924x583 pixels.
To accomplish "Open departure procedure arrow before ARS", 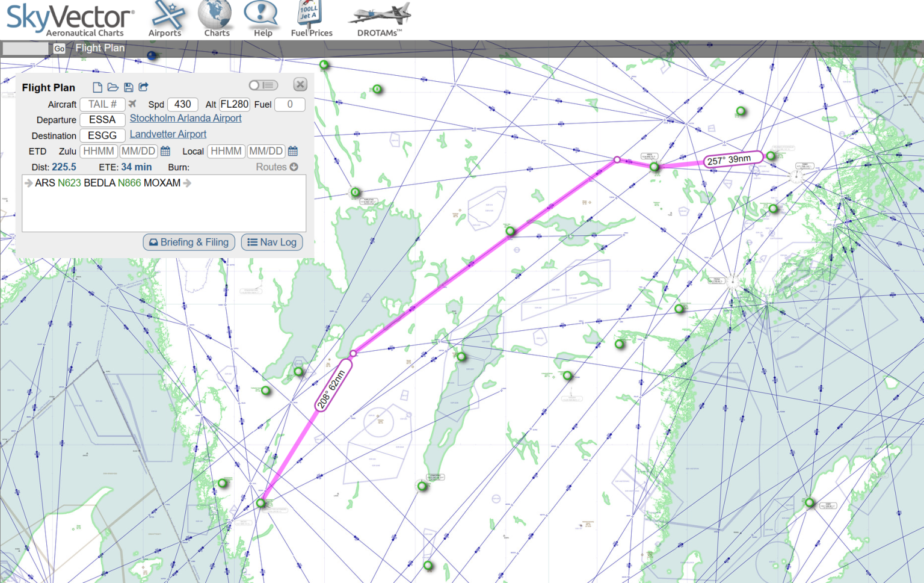I will (28, 183).
